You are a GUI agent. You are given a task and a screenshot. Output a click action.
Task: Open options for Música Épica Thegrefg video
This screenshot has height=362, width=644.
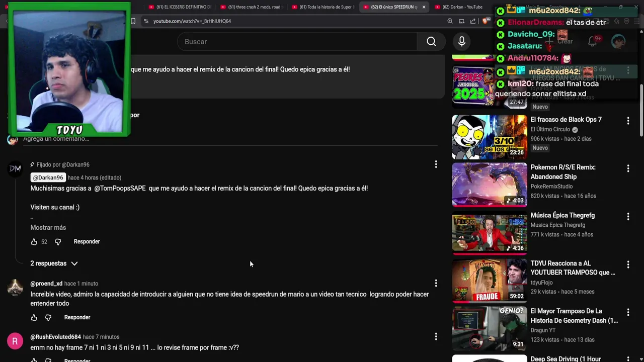628,217
